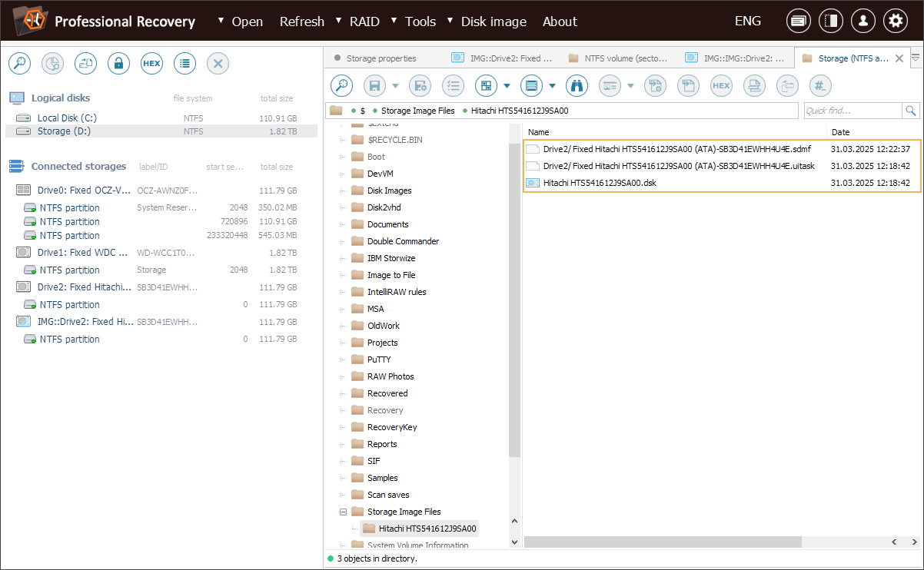924x570 pixels.
Task: Click the checklist selection icon in the explorer toolbar
Action: click(454, 86)
